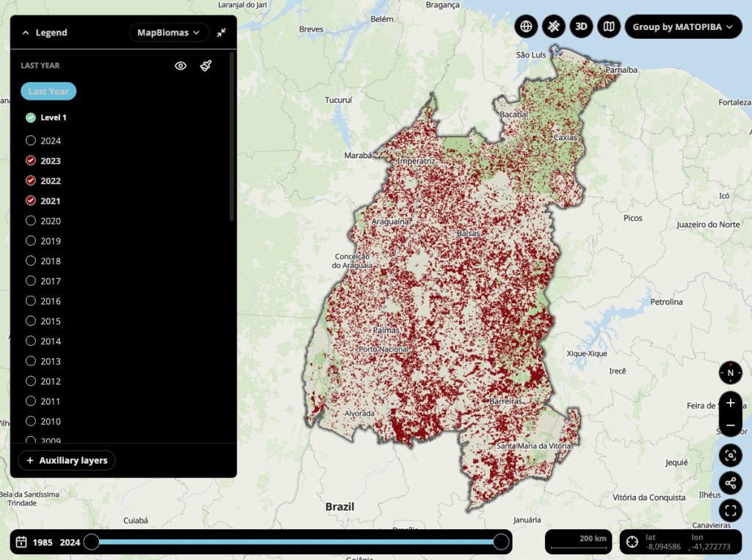Screen dimensions: 752x560
Task: Select the Last Year pill button
Action: [48, 92]
